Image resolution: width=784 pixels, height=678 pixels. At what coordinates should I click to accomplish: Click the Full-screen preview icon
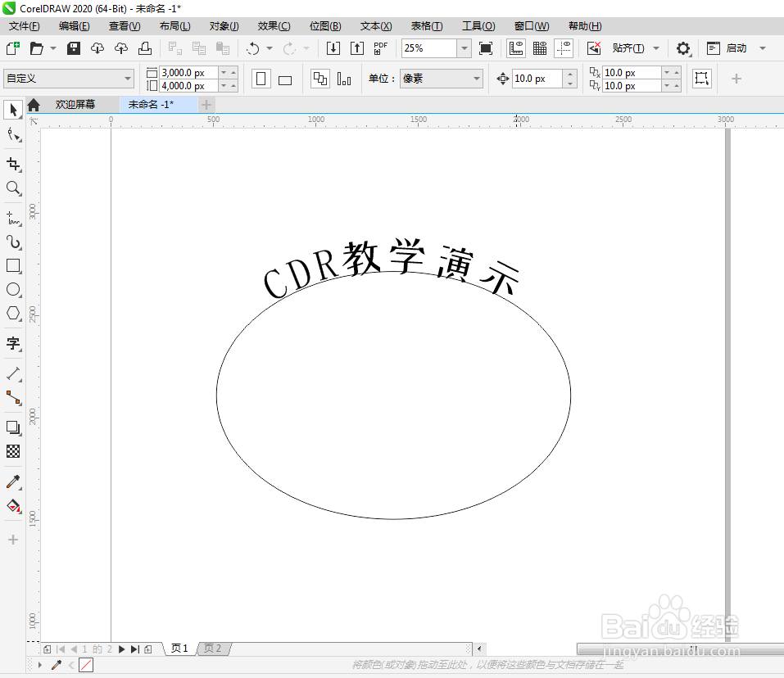tap(486, 48)
